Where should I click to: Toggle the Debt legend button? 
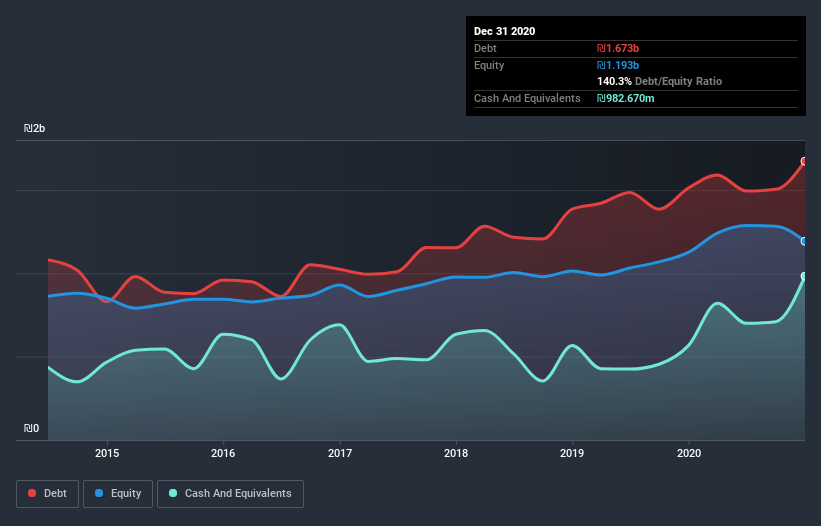(47, 494)
